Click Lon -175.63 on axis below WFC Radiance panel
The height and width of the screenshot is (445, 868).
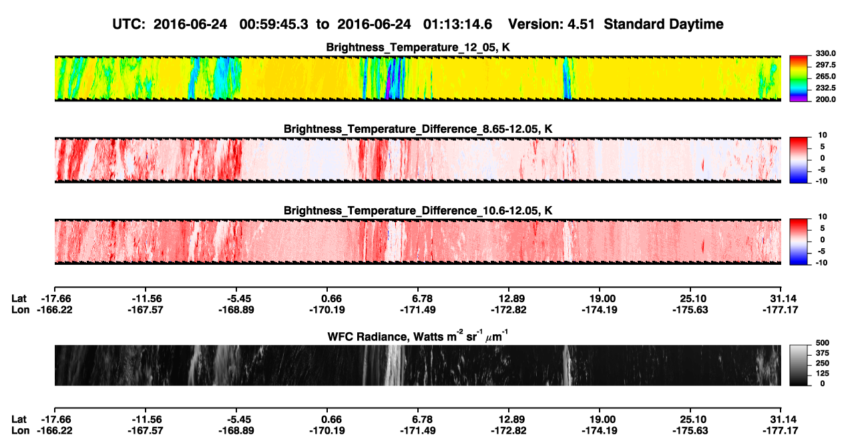coord(690,430)
